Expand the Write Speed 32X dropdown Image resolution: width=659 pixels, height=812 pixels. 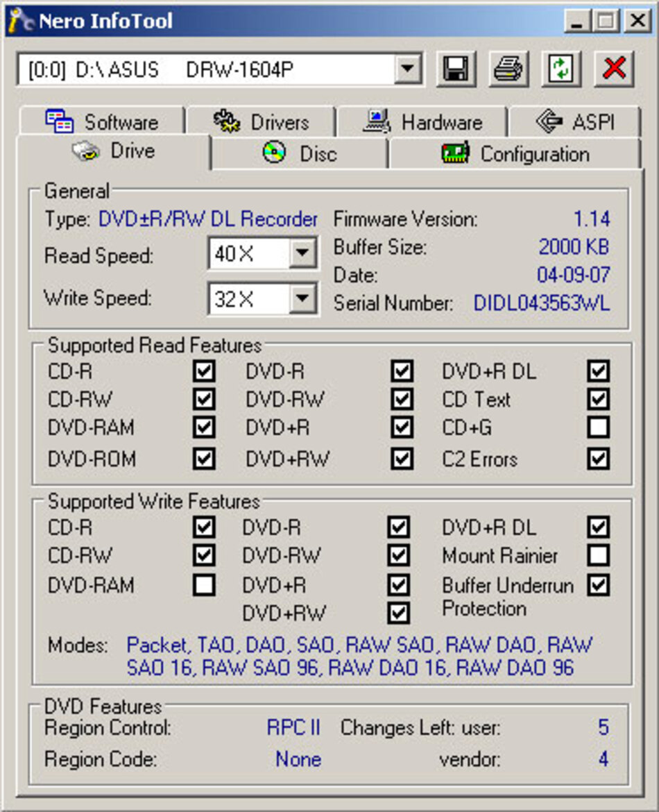[x=302, y=298]
